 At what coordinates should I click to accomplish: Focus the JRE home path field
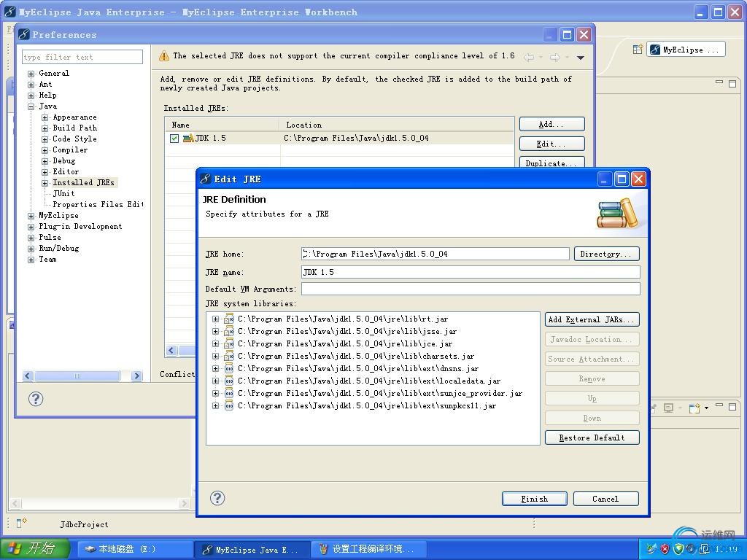point(435,254)
